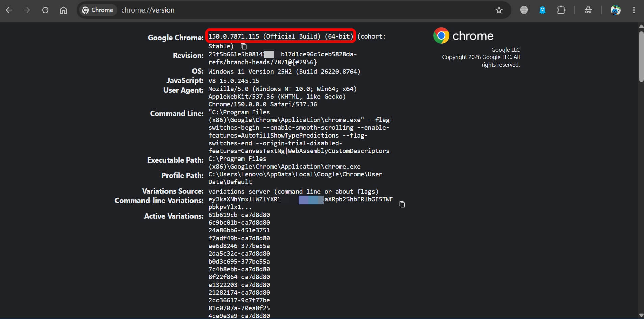Click the Profile Path label

point(182,175)
